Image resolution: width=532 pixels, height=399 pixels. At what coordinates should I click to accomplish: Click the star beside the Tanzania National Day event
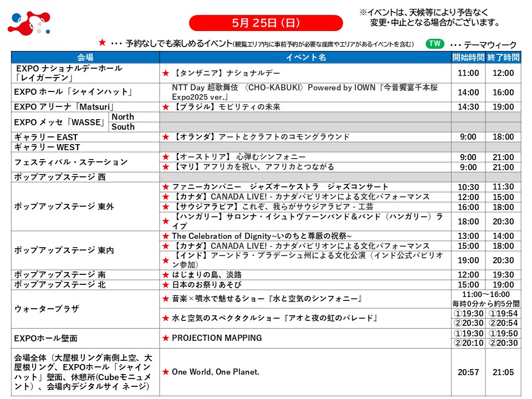click(165, 73)
